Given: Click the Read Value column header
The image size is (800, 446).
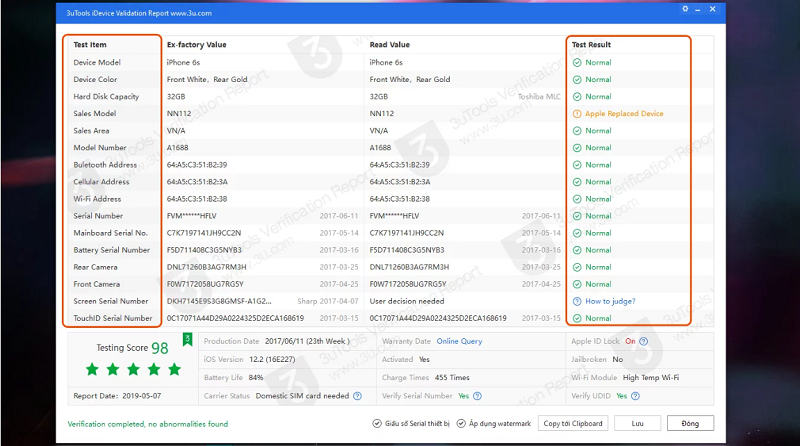Looking at the screenshot, I should pos(389,45).
